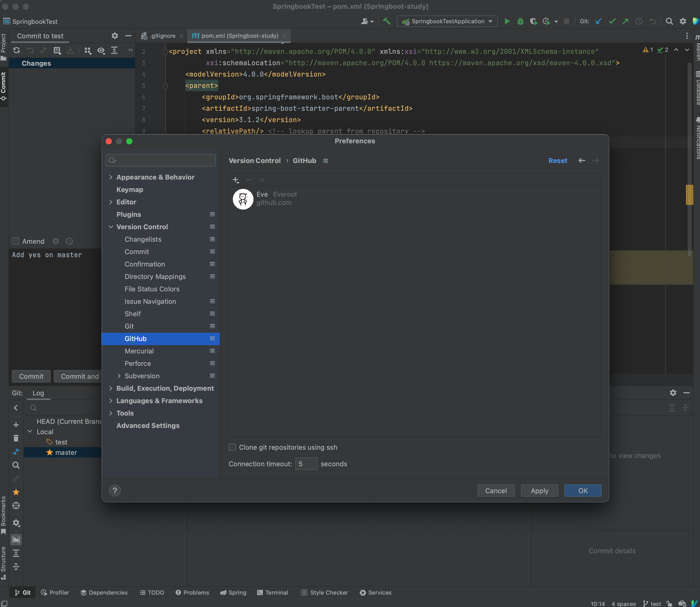The width and height of the screenshot is (700, 607).
Task: Switch to the .gitignore editor tab
Action: coord(162,35)
